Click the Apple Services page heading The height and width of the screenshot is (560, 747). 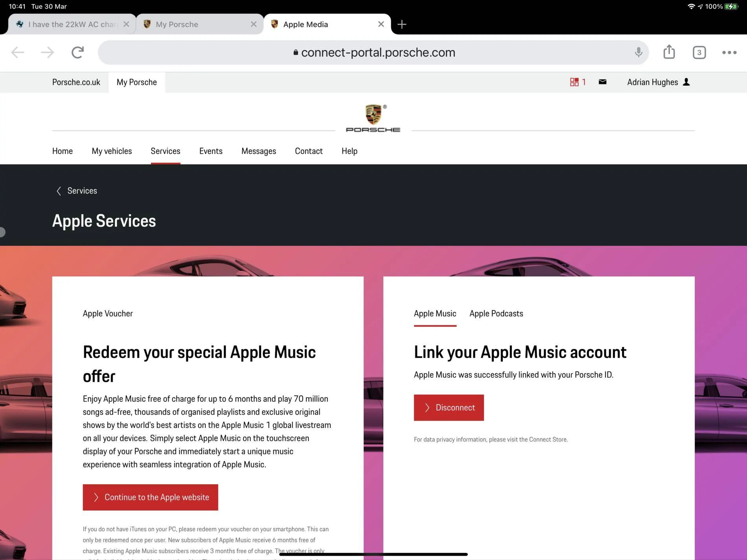point(104,221)
